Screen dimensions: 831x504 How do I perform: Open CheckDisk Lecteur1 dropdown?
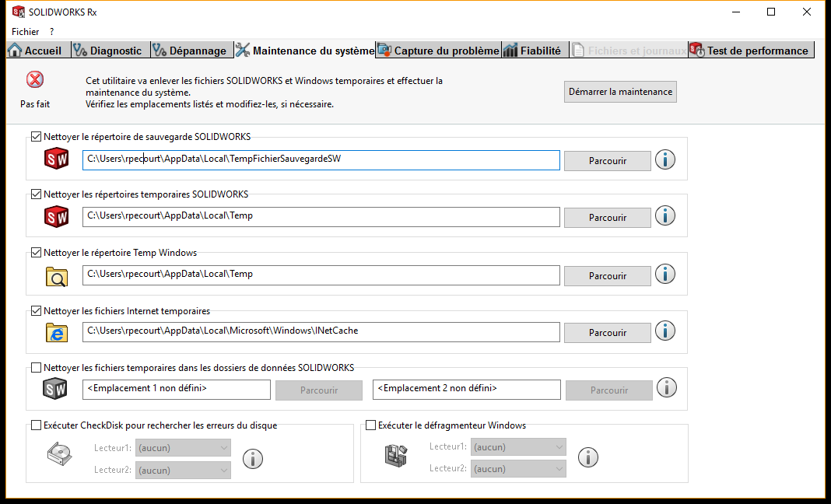tap(183, 448)
